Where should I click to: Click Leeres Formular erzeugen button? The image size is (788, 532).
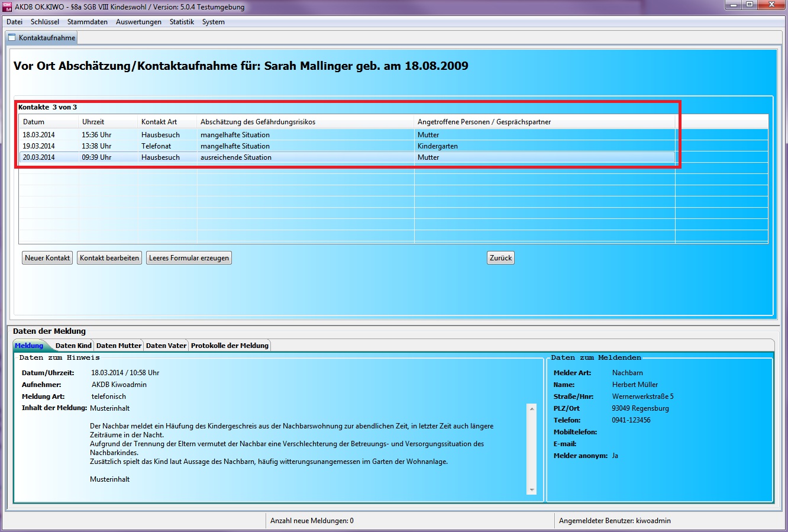189,258
